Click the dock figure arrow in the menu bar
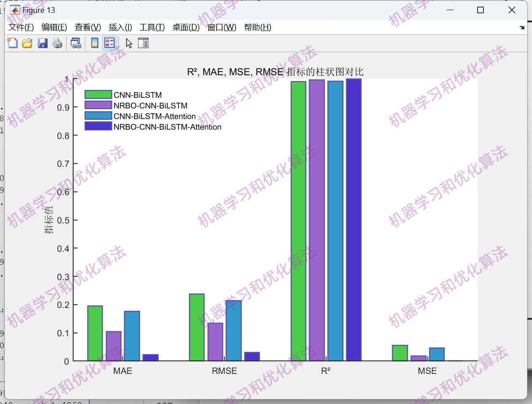This screenshot has width=532, height=404. pos(522,27)
